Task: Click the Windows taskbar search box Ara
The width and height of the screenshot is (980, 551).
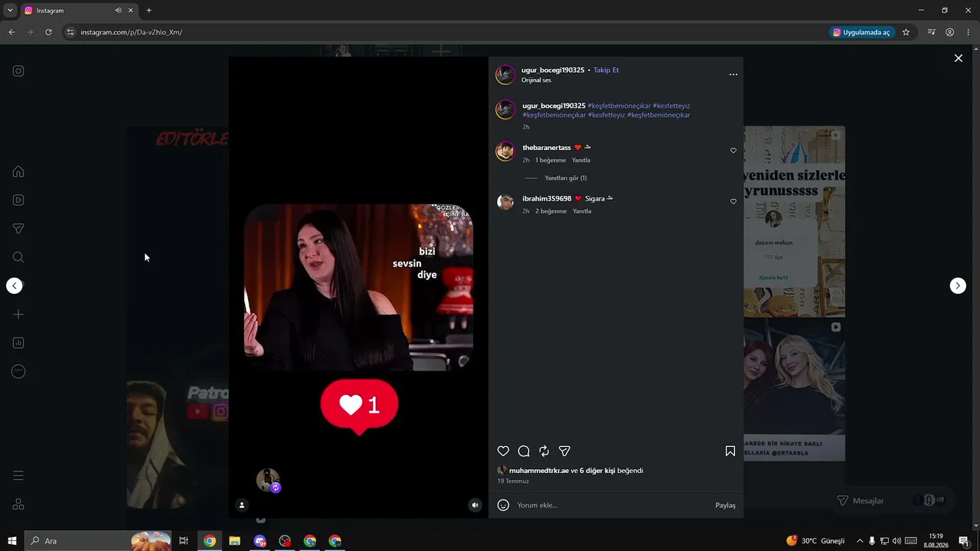Action: 98,541
